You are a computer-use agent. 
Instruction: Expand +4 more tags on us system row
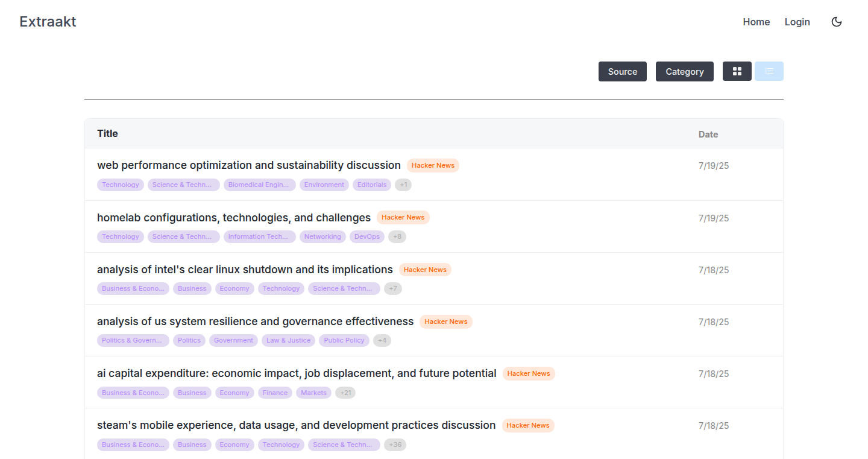[382, 340]
